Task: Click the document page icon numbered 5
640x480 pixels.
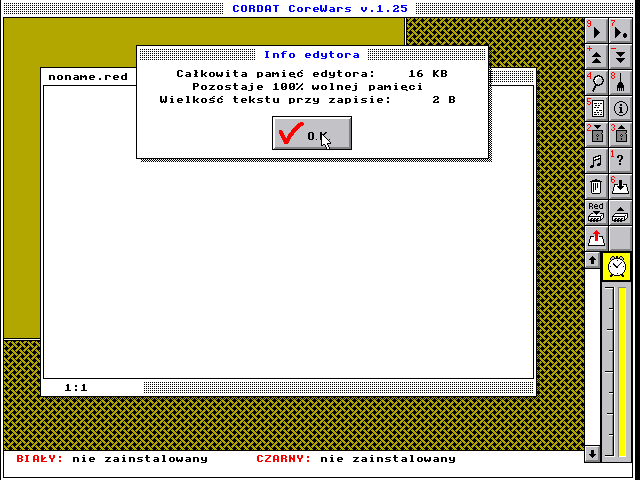Action: pyautogui.click(x=596, y=108)
